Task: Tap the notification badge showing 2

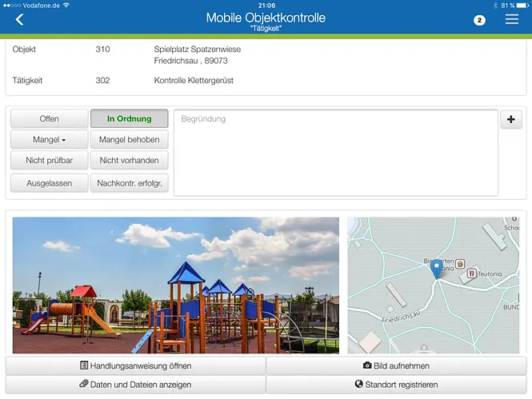Action: 479,20
